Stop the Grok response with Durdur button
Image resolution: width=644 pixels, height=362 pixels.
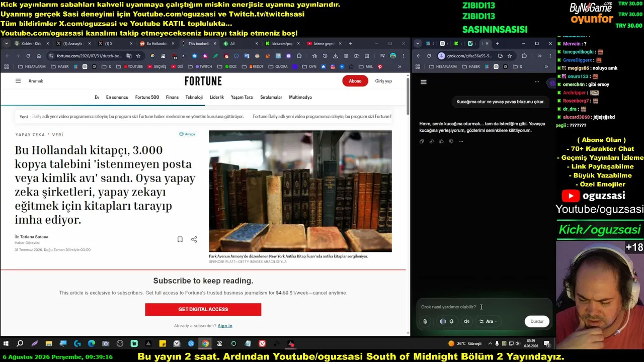(x=537, y=321)
